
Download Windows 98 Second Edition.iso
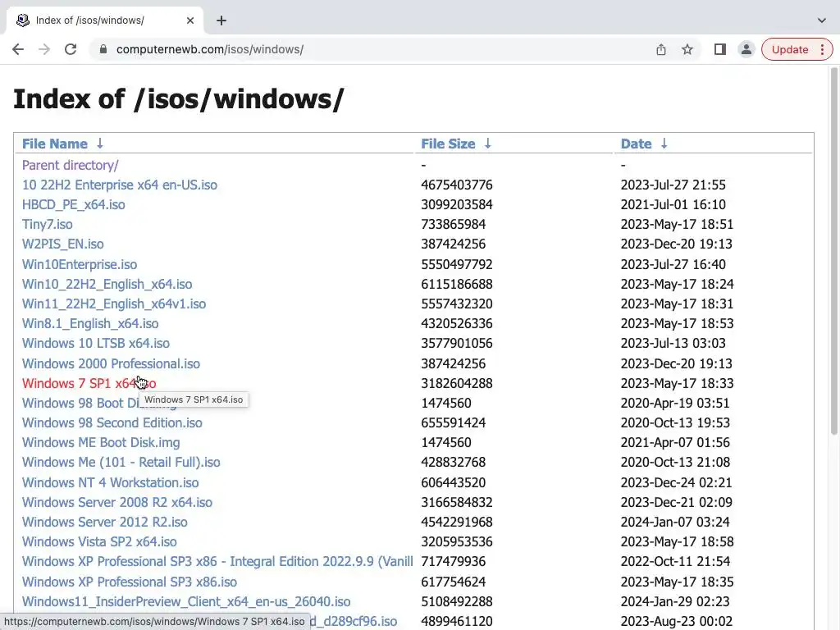coord(112,423)
